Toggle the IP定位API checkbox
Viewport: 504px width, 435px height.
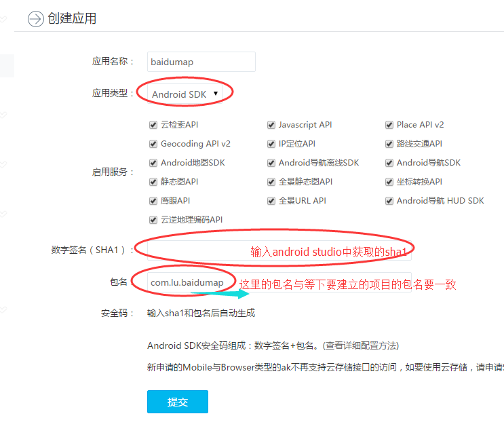click(271, 144)
